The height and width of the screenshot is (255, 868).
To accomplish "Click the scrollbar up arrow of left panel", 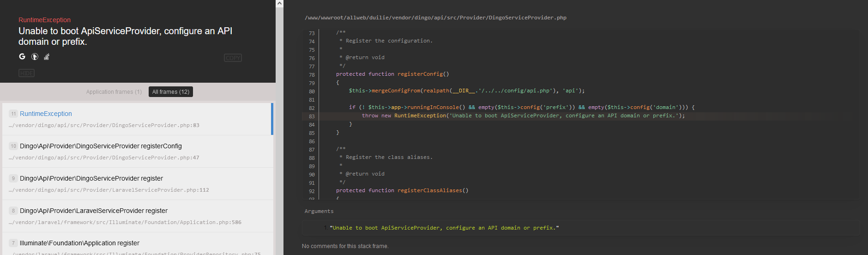I will click(x=279, y=3).
